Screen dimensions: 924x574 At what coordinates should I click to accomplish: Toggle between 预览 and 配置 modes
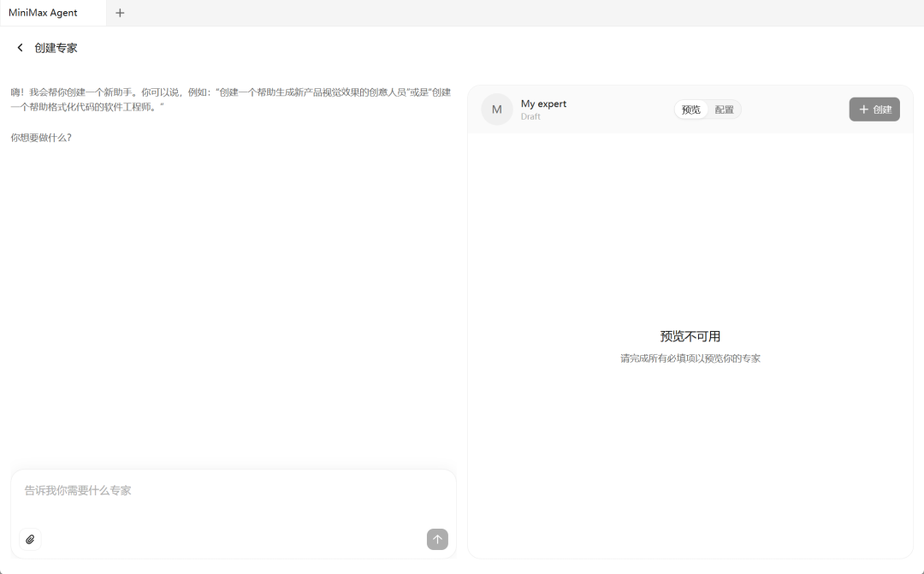pos(708,109)
